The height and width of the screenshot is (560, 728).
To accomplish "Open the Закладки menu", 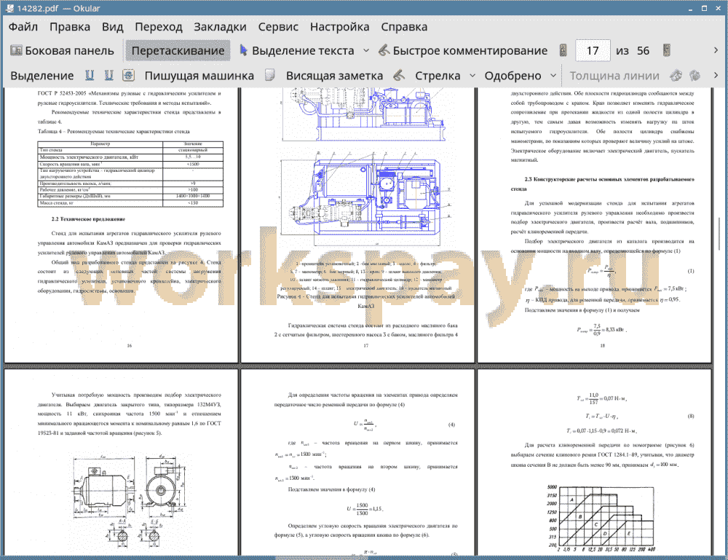I will tap(220, 27).
